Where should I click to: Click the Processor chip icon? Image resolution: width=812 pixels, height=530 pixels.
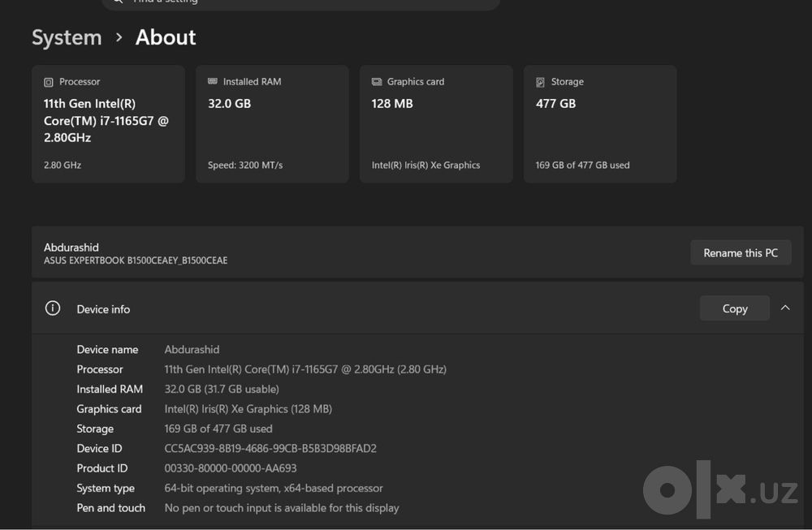[48, 82]
